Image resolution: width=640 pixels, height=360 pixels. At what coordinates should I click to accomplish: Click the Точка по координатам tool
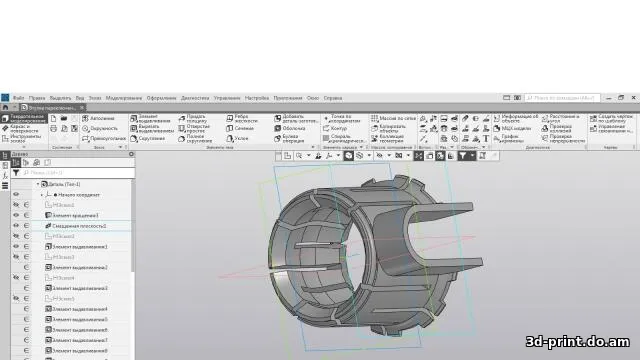(342, 118)
